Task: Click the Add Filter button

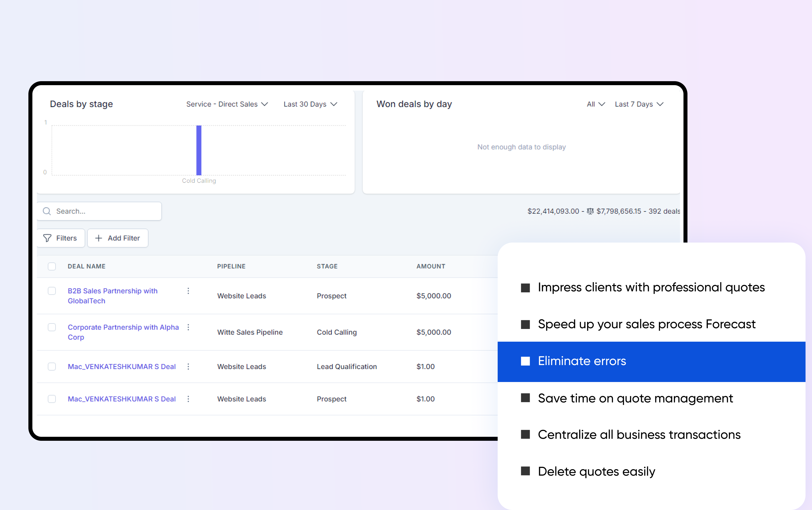Action: click(118, 238)
